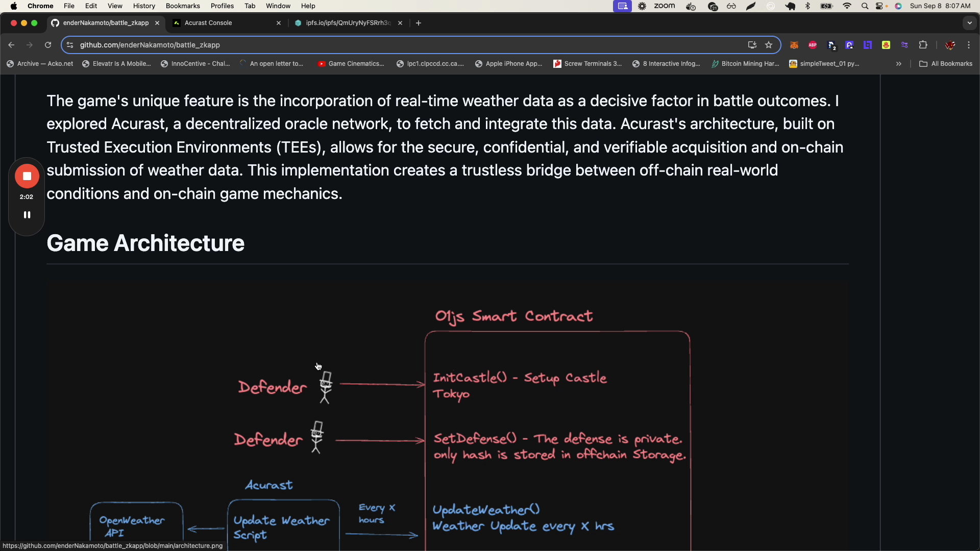980x551 pixels.
Task: Show more bookmarks with double chevron
Action: tap(899, 64)
